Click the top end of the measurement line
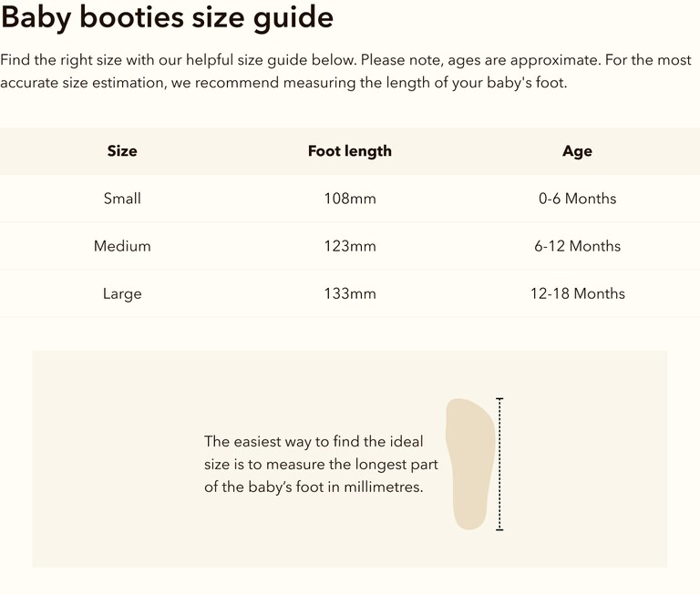Viewport: 700px width, 595px height. pos(499,399)
